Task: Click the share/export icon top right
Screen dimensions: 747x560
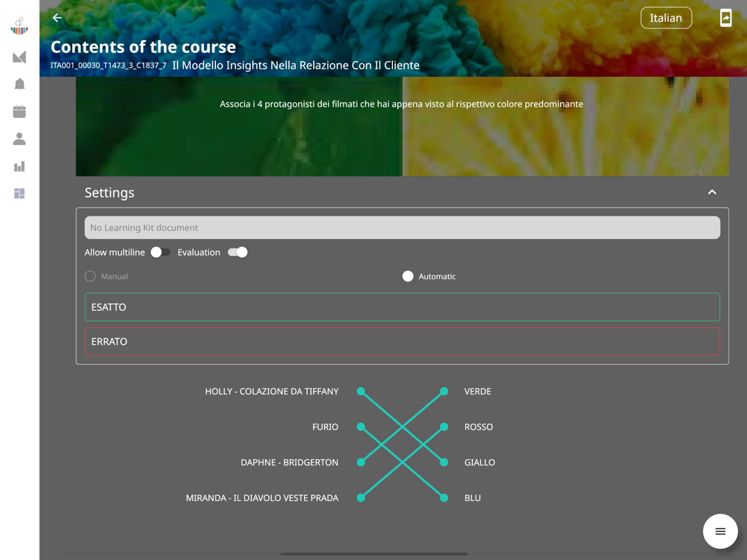Action: coord(725,18)
